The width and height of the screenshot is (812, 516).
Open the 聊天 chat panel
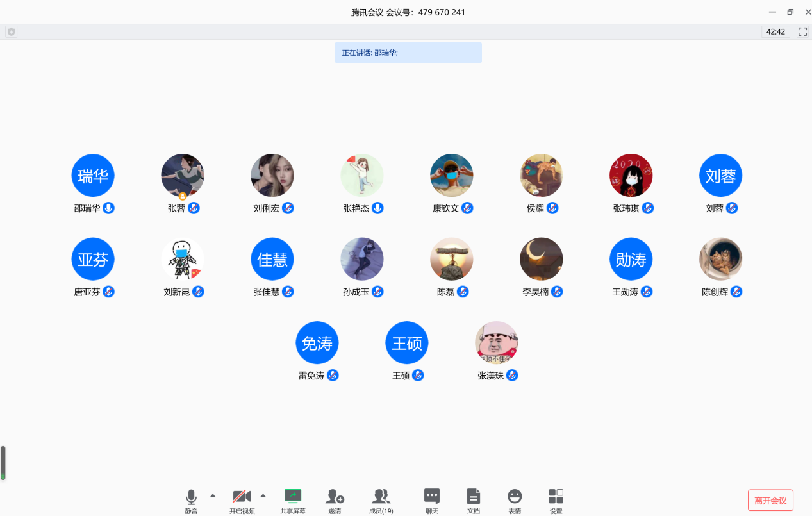coord(432,497)
